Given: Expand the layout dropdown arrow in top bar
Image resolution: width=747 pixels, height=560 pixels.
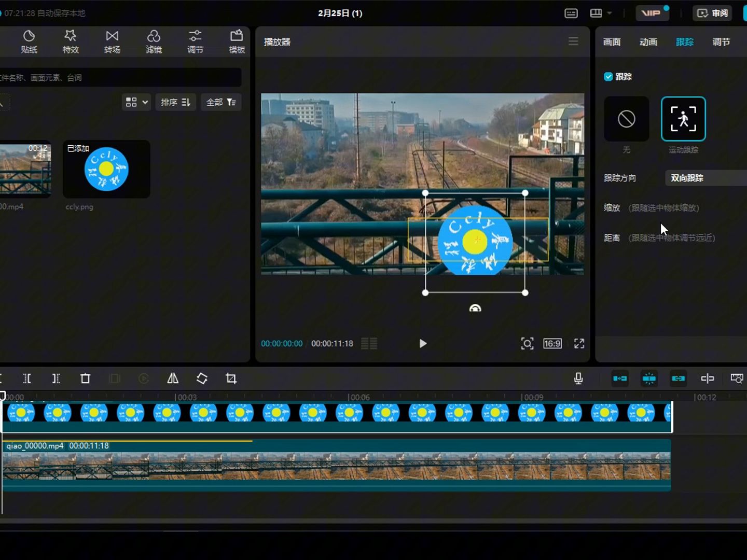Looking at the screenshot, I should [x=610, y=13].
